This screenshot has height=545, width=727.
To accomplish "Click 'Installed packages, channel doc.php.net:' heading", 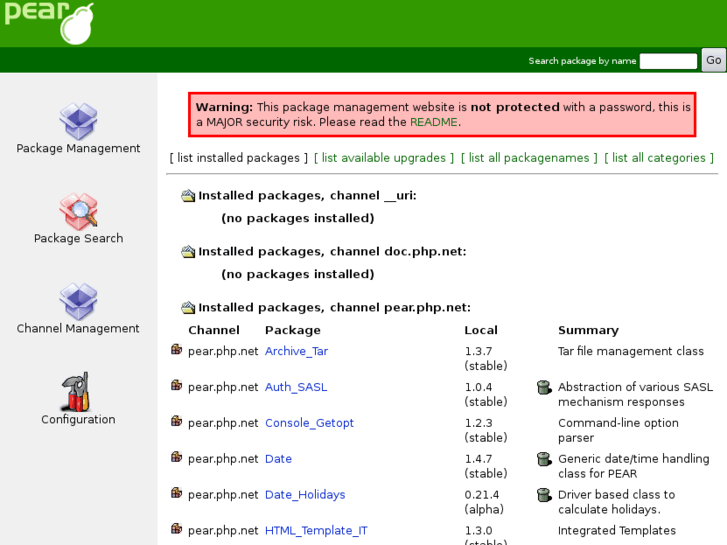I will (x=332, y=252).
